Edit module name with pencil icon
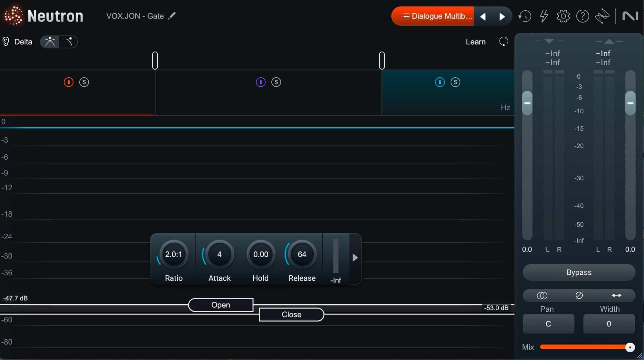The height and width of the screenshot is (360, 644). [172, 16]
